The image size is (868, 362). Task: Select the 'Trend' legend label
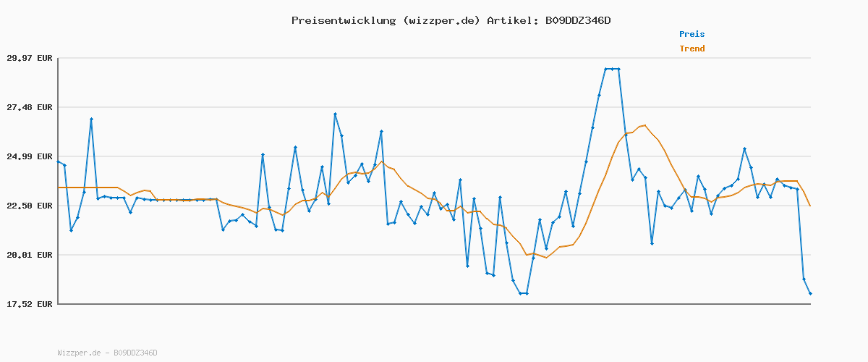coord(692,49)
